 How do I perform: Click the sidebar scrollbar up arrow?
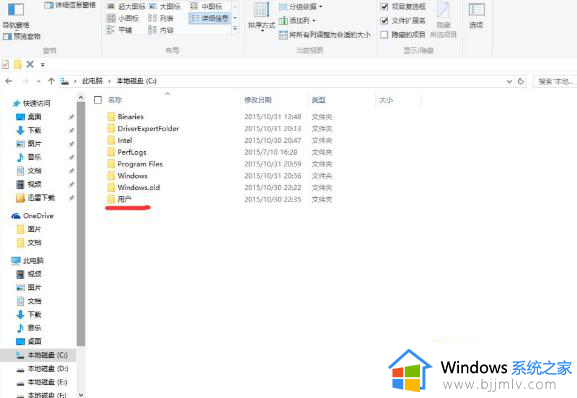point(81,98)
